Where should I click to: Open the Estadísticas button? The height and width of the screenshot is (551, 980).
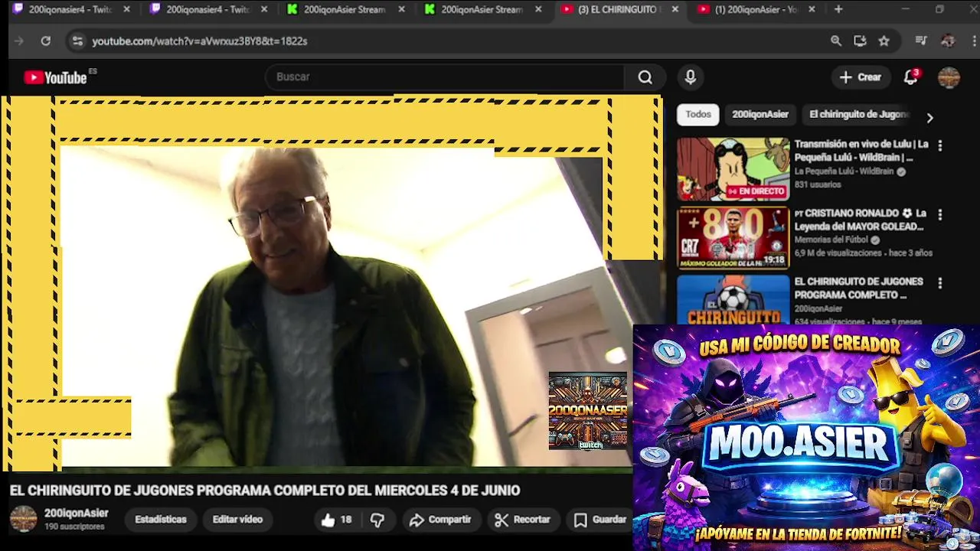coord(161,520)
